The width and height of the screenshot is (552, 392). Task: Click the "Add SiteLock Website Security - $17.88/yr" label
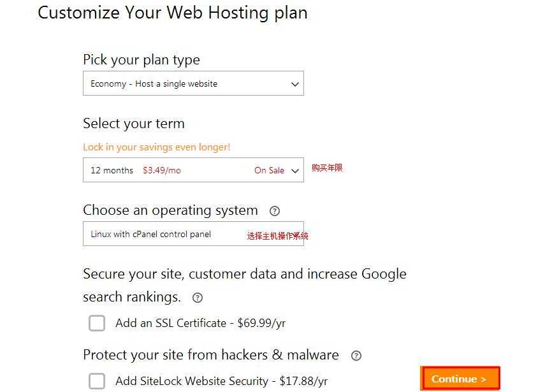pyautogui.click(x=221, y=381)
